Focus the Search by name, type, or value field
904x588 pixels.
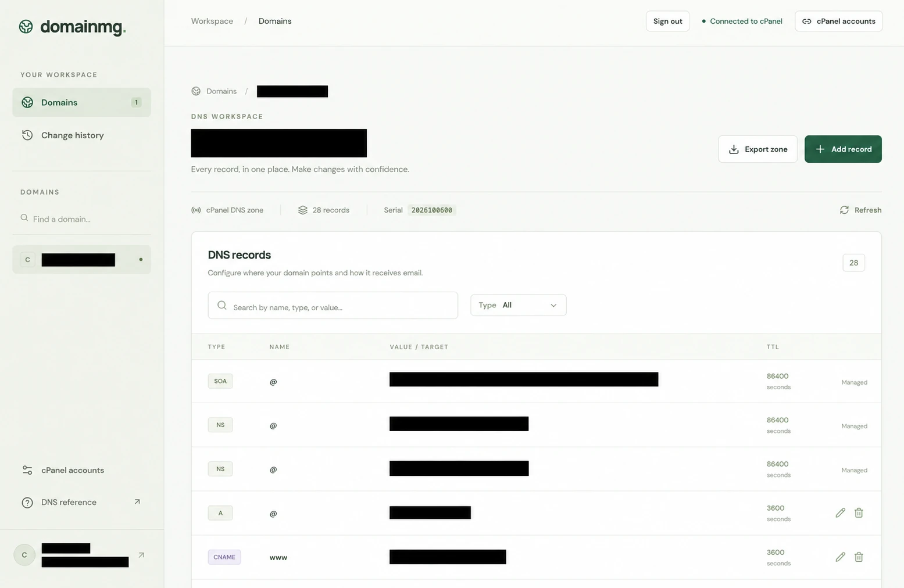click(333, 306)
